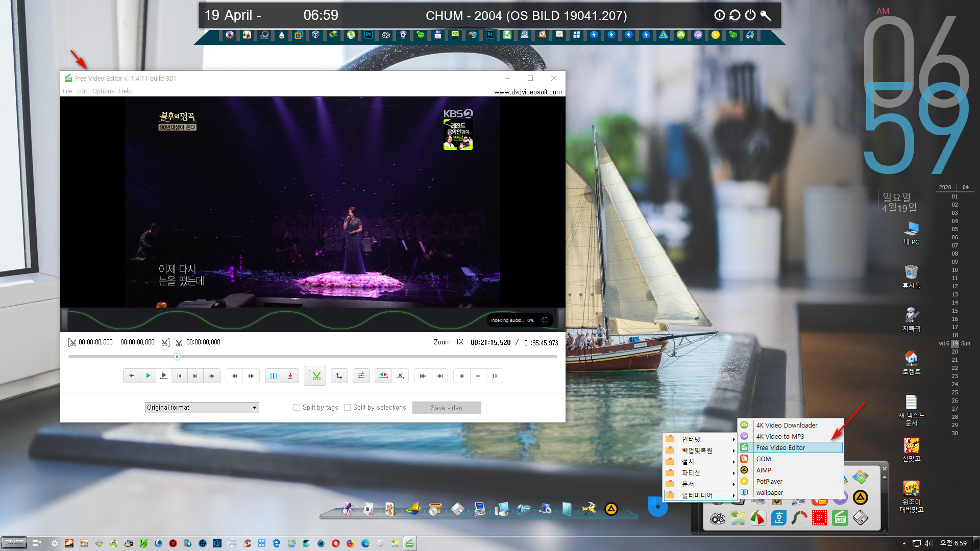Click the play button in Free Video Editor
The height and width of the screenshot is (551, 980).
[x=148, y=376]
